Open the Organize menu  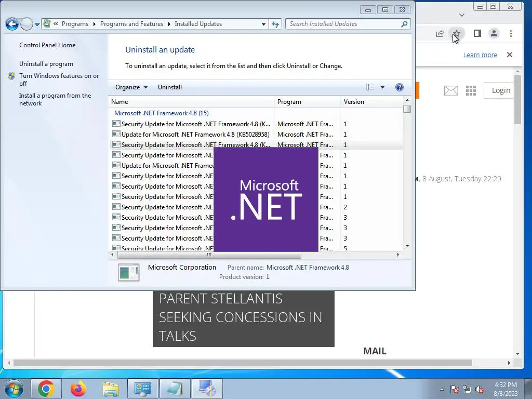tap(131, 87)
